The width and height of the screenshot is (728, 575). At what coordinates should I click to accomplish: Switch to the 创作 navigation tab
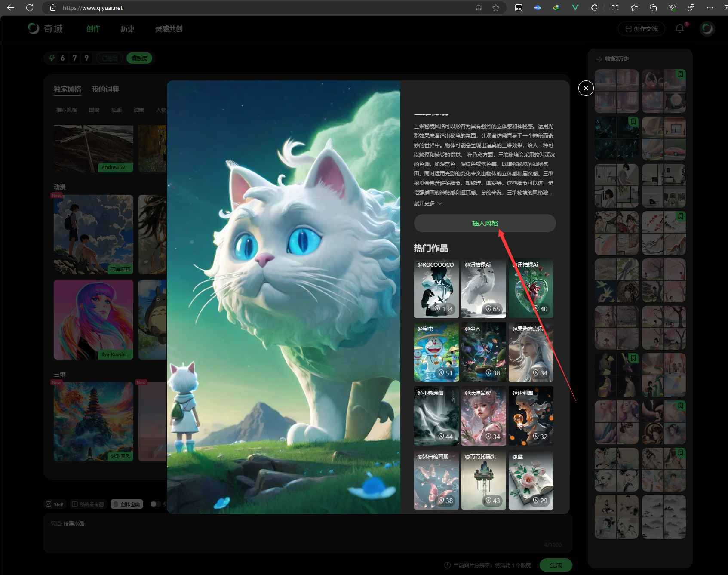(x=93, y=29)
